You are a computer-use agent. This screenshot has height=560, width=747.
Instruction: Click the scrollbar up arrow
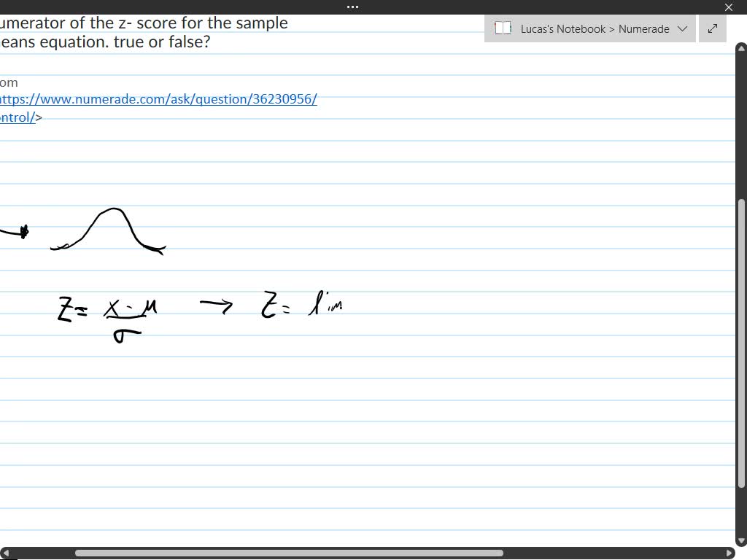(x=741, y=48)
